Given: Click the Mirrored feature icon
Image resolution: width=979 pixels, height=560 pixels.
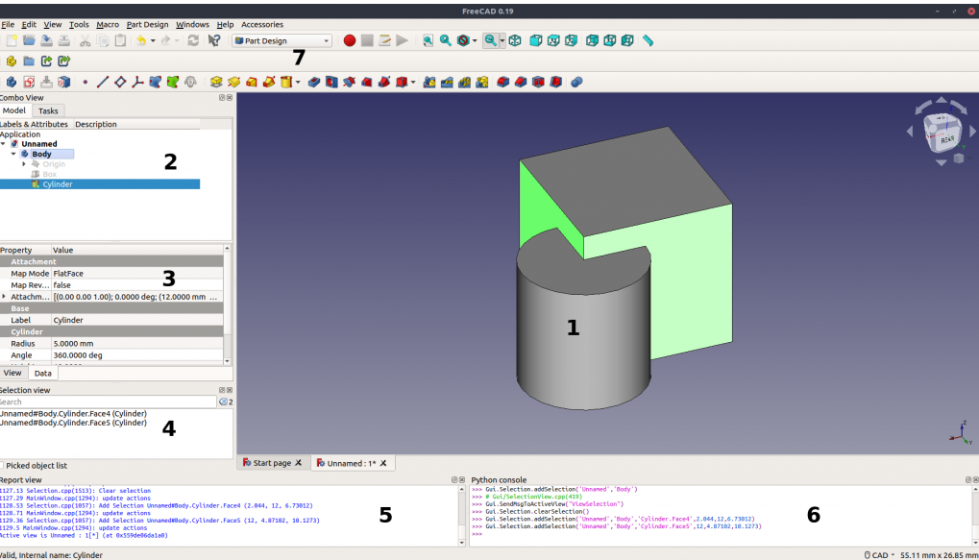Looking at the screenshot, I should click(x=428, y=82).
